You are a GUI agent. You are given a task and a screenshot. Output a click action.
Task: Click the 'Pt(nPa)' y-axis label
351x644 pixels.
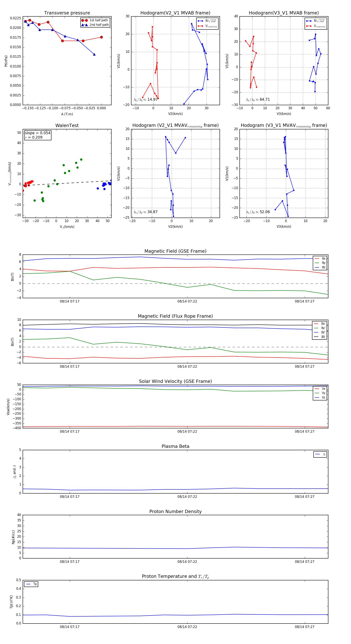(6, 61)
